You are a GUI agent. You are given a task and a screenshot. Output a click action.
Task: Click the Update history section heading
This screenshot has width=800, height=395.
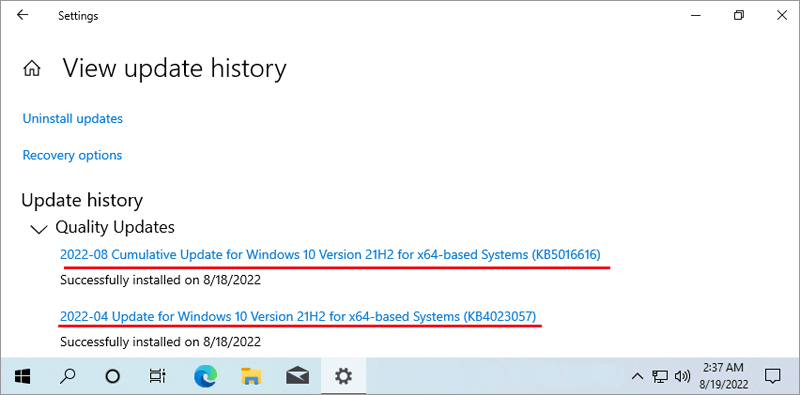(82, 200)
